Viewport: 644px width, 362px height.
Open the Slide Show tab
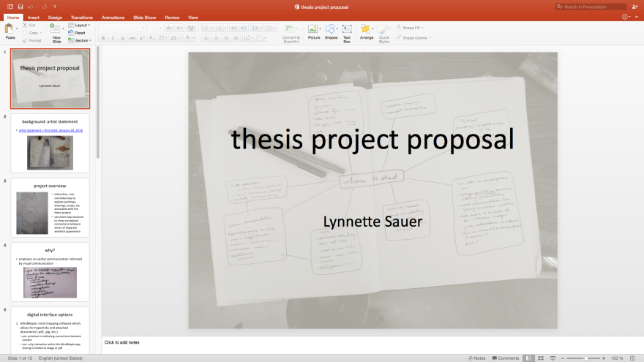tap(145, 18)
